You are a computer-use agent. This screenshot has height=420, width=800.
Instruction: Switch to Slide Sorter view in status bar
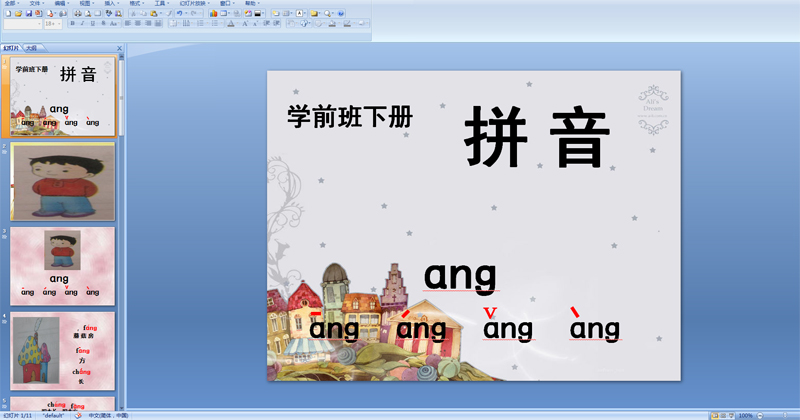(x=723, y=416)
